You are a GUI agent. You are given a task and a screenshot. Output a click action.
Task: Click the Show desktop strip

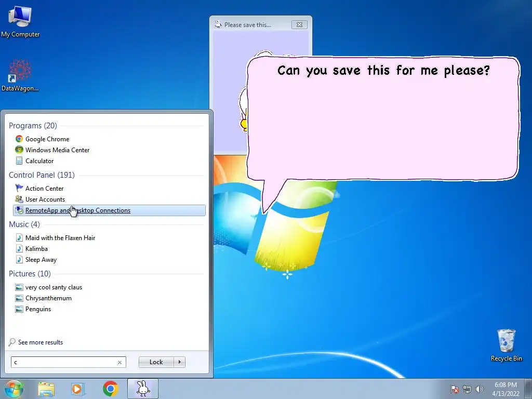528,389
